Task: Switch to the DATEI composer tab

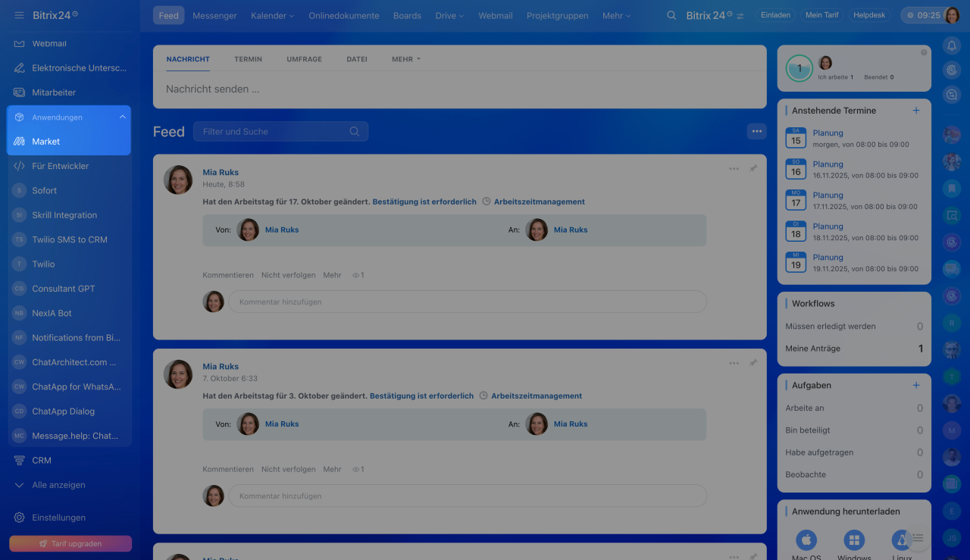Action: (x=357, y=59)
